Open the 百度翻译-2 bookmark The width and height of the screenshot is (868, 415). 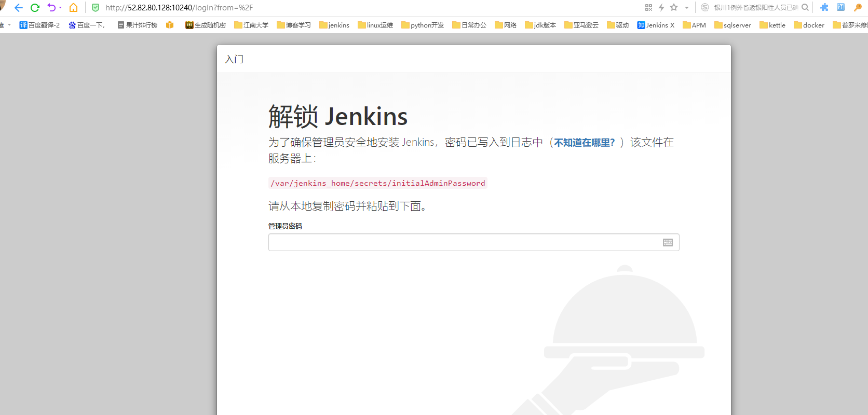point(39,25)
